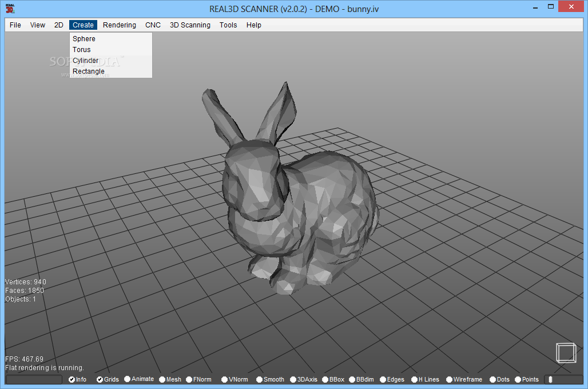Choose Cylinder from the Create menu
Viewport: 588px width, 389px height.
click(110, 61)
